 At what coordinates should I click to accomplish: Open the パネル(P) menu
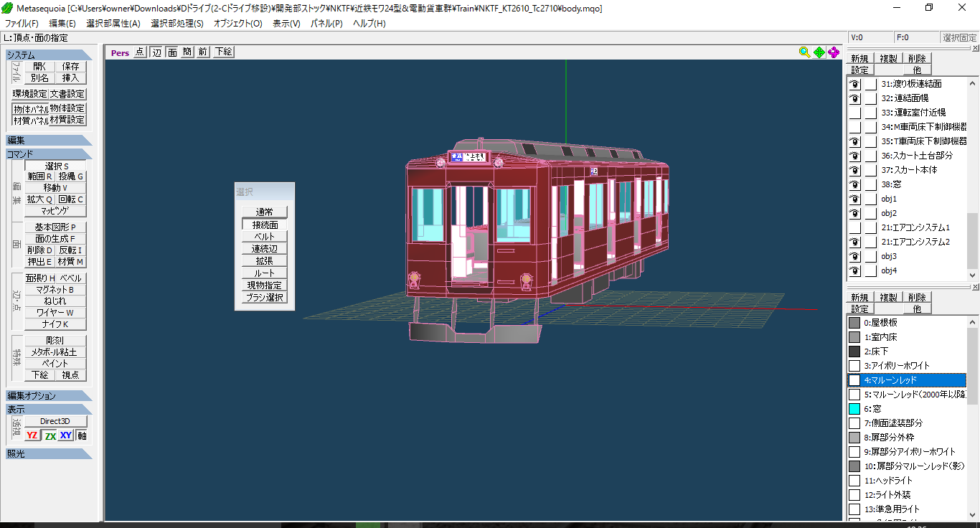click(326, 23)
